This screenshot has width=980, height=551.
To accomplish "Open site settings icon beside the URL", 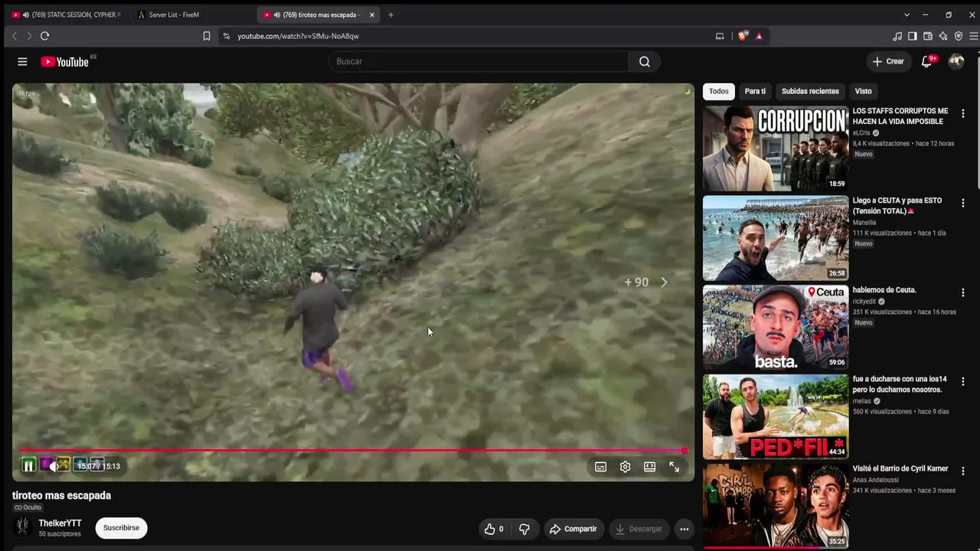I will (226, 36).
